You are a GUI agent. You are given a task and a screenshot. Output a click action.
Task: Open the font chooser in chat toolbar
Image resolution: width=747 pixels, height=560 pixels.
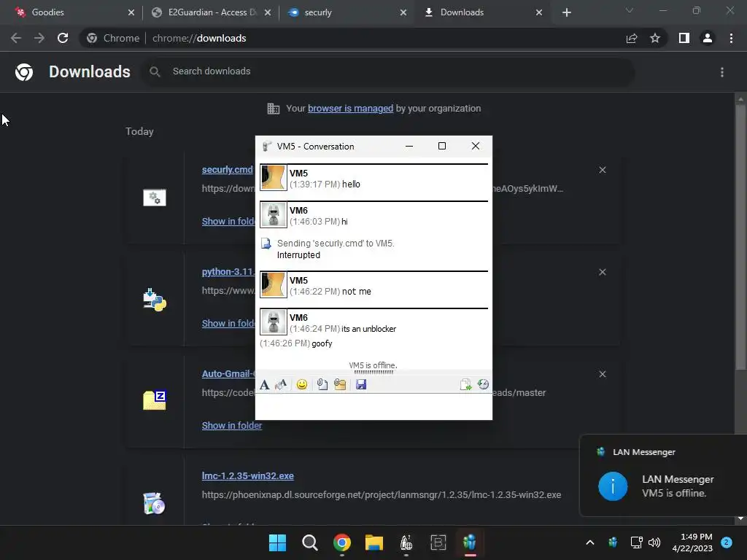264,384
